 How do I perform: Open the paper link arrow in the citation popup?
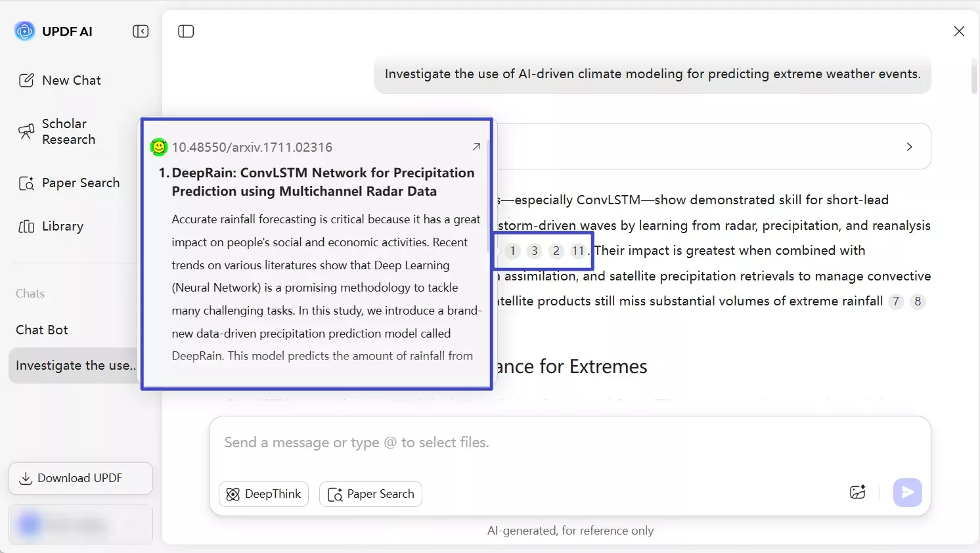tap(476, 146)
